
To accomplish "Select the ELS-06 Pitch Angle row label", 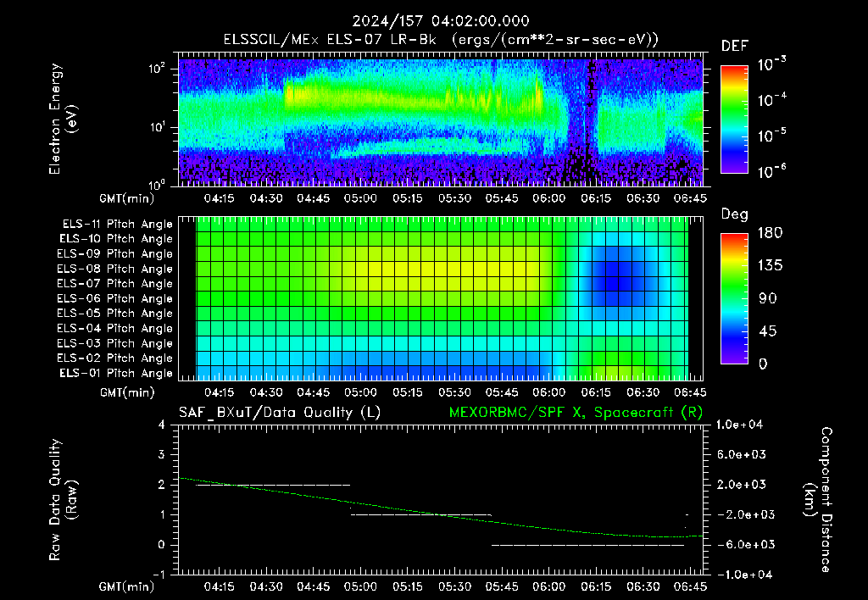I will point(115,298).
